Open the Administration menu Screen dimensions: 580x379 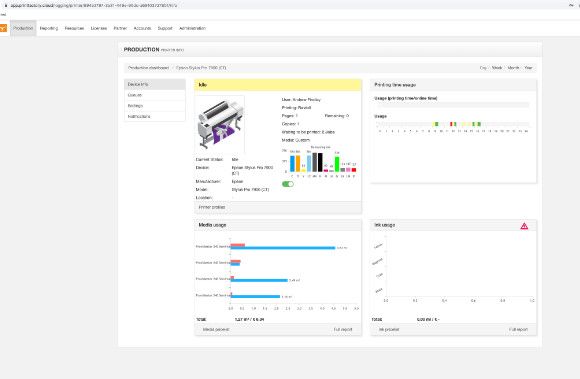192,28
